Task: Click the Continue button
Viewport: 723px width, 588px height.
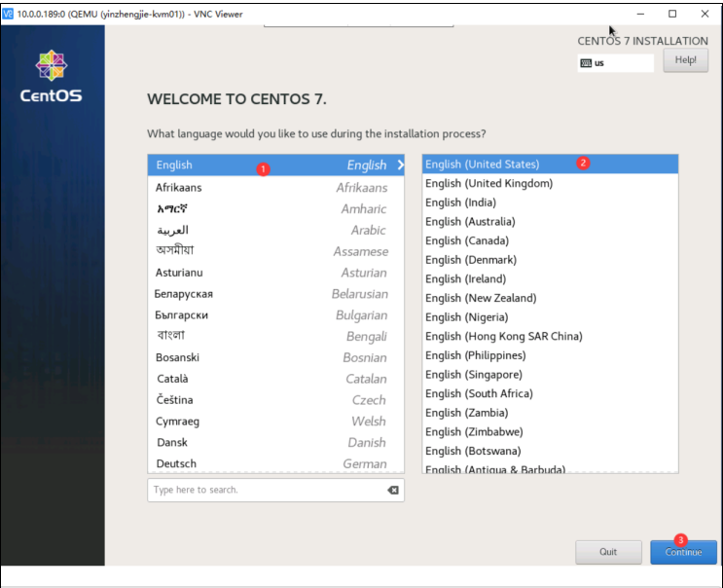Action: pos(683,552)
